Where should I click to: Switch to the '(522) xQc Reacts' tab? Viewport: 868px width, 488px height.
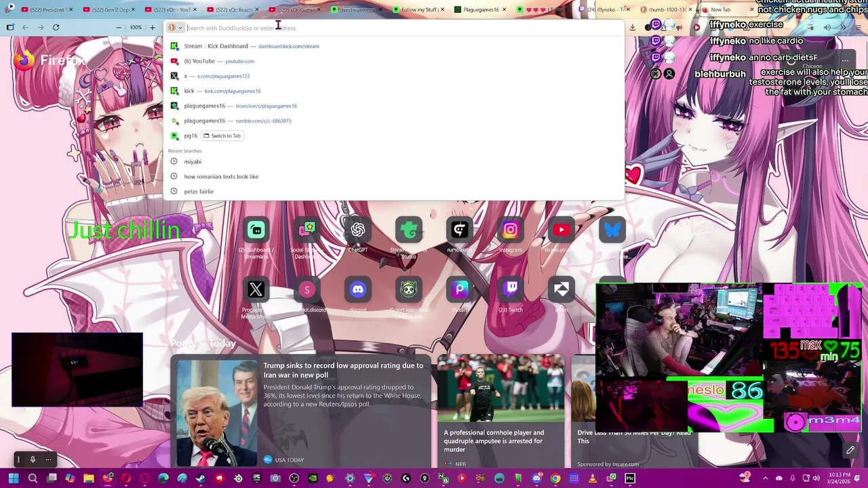coord(234,9)
